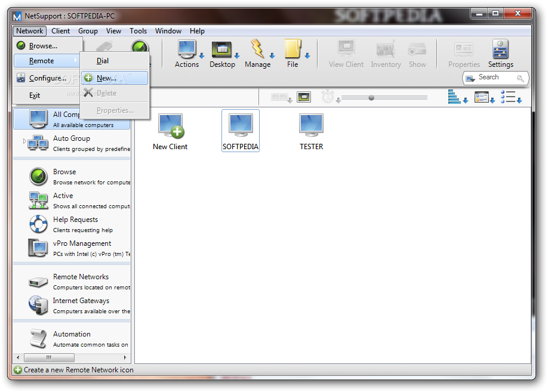Select Dial in the Remote submenu

click(115, 61)
